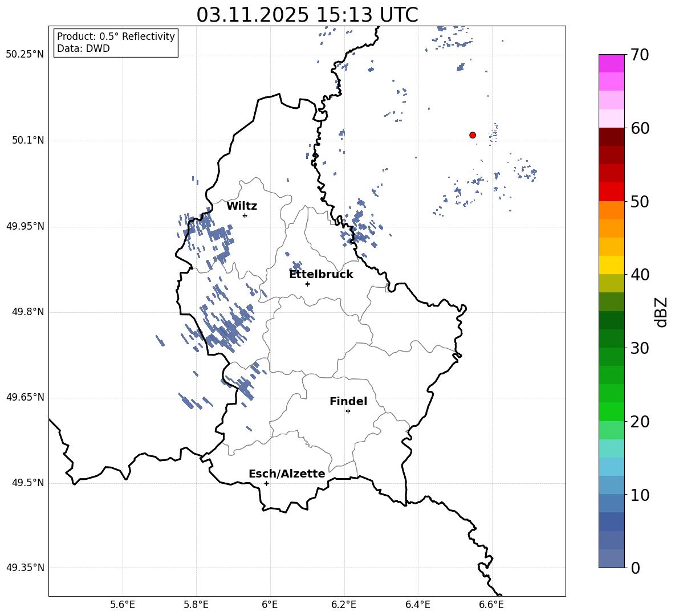Pick the green colorbar band just above 20

click(x=612, y=411)
